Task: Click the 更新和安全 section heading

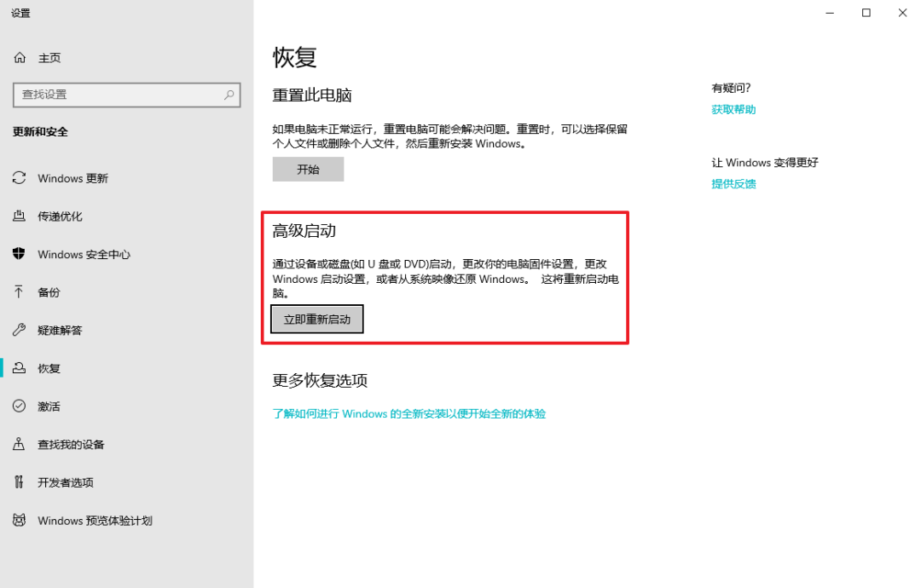Action: (x=41, y=132)
